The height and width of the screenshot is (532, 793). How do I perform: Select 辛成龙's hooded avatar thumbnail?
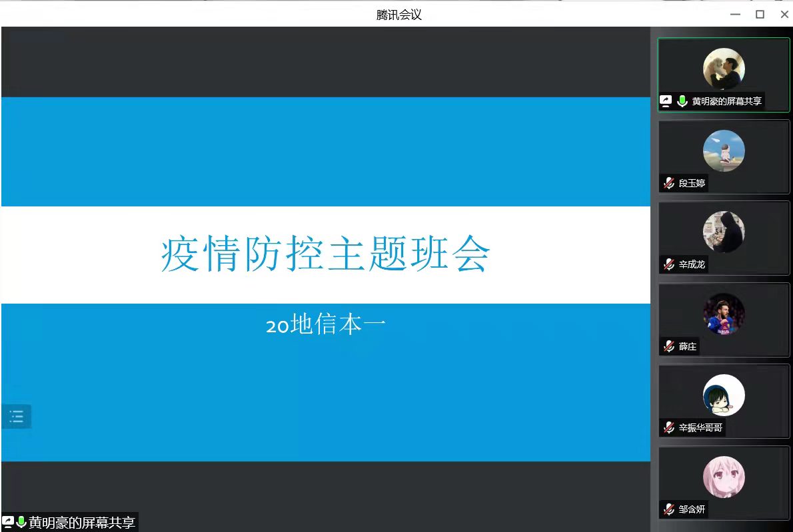click(x=724, y=232)
